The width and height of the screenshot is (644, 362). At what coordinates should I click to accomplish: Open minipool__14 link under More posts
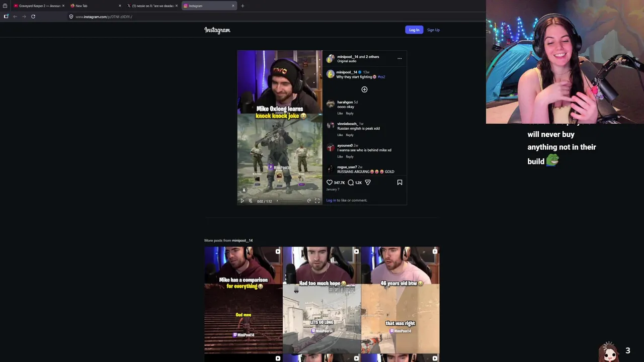[242, 240]
